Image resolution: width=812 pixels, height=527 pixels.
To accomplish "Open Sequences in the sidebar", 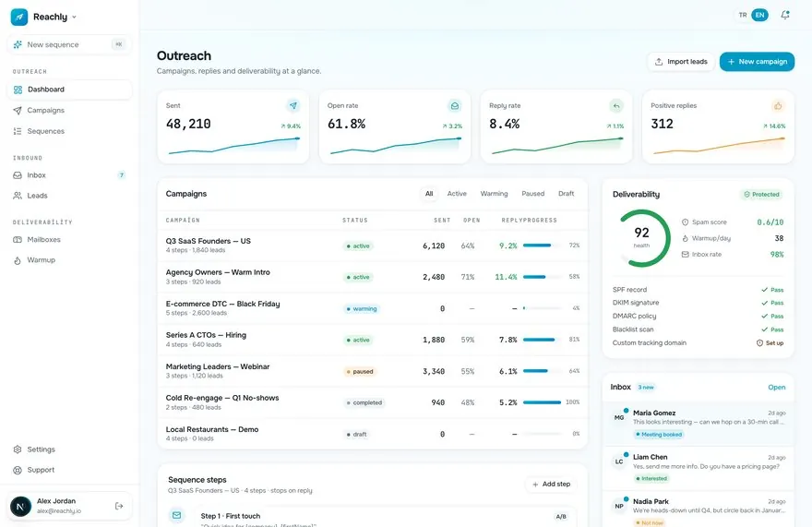I will click(x=69, y=131).
